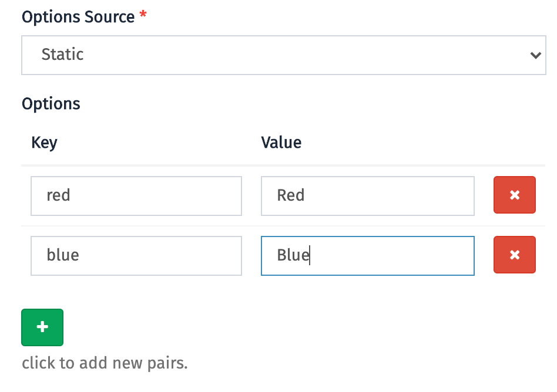Focus the key field containing blue
This screenshot has width=557, height=392.
[x=136, y=256]
